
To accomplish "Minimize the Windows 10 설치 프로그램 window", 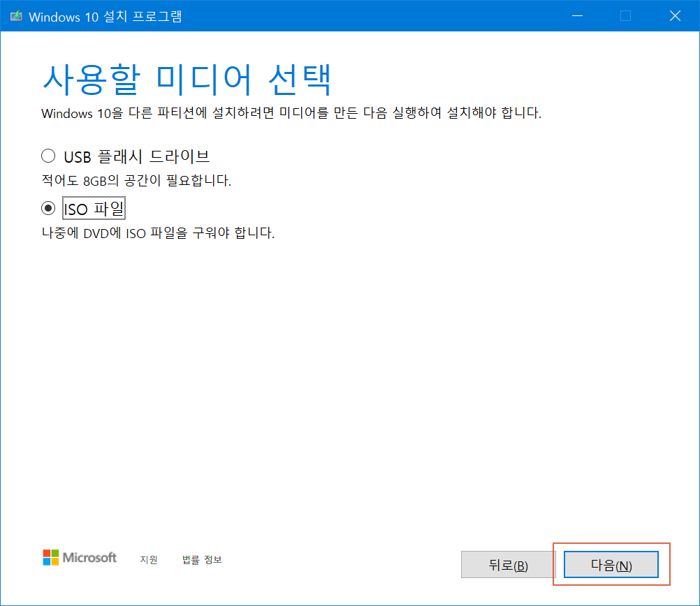I will [577, 16].
